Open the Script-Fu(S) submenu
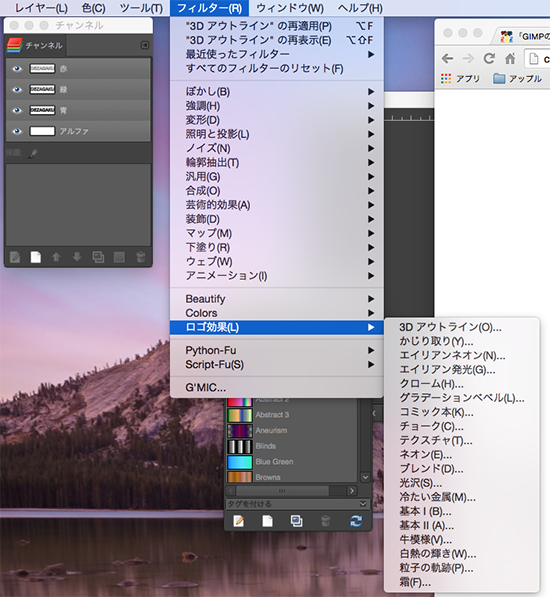Screen dimensions: 550x597 [277, 365]
